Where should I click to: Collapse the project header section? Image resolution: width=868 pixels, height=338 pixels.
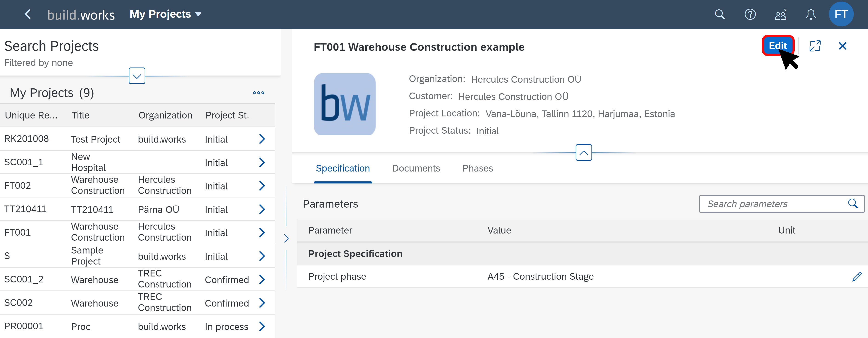click(x=584, y=152)
